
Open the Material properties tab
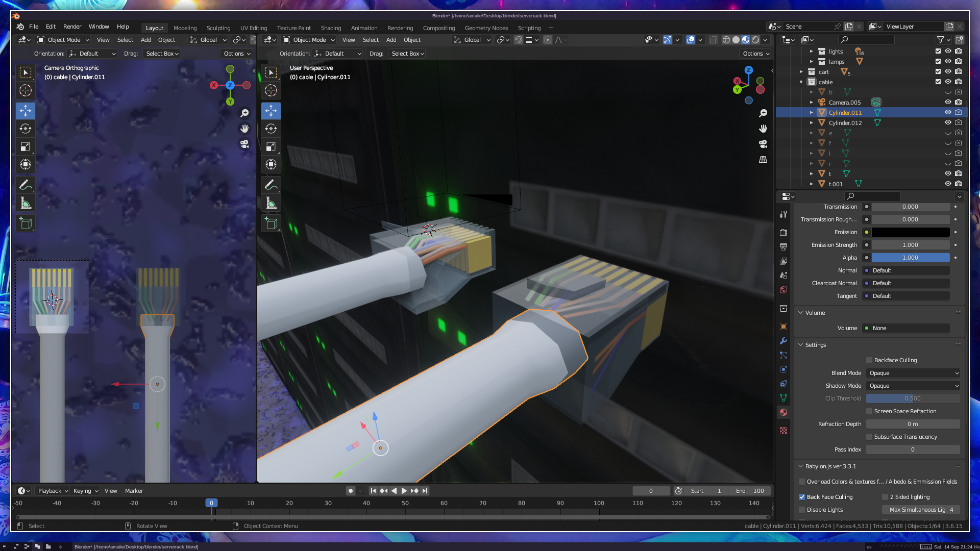tap(783, 412)
